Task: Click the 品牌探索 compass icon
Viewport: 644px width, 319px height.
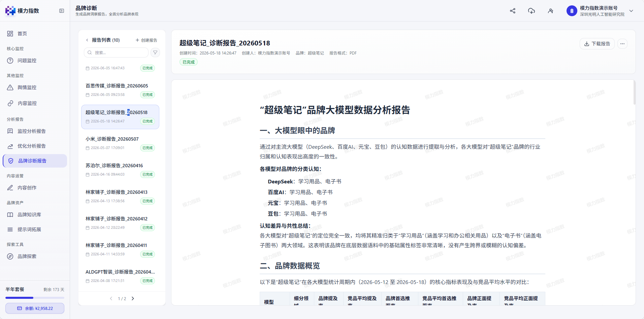Action: pos(10,256)
